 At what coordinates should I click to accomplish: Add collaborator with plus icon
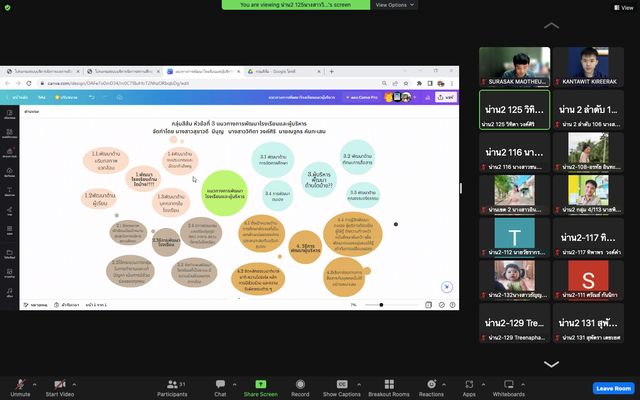pyautogui.click(x=415, y=98)
